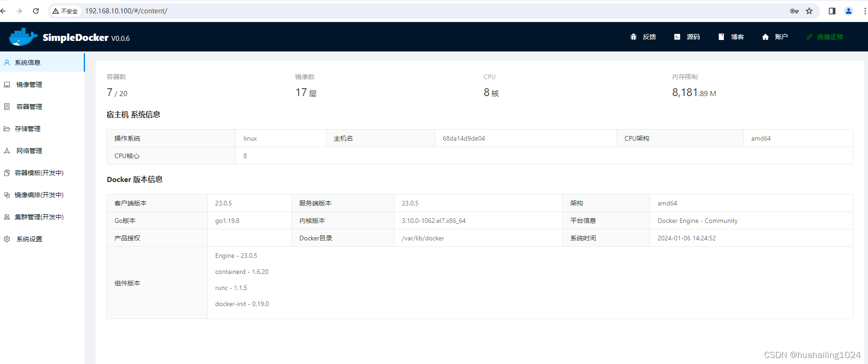Click the 连接正常 status label
The image size is (868, 364).
coord(830,37)
